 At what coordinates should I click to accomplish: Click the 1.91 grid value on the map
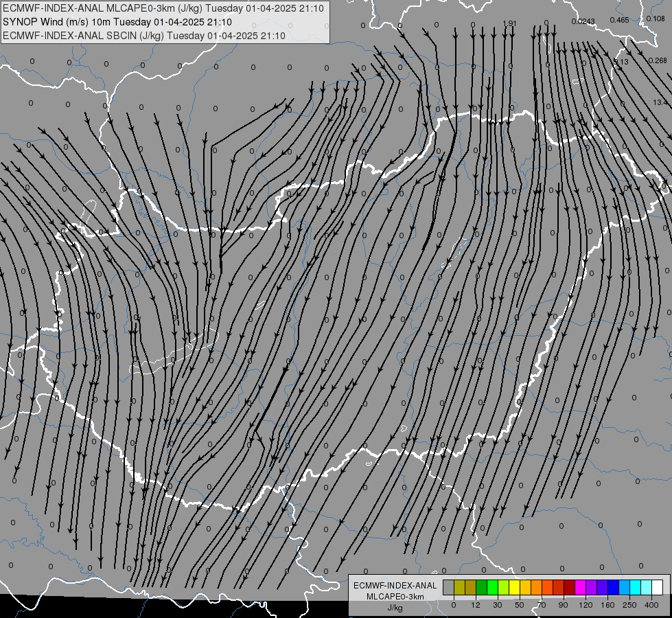509,23
